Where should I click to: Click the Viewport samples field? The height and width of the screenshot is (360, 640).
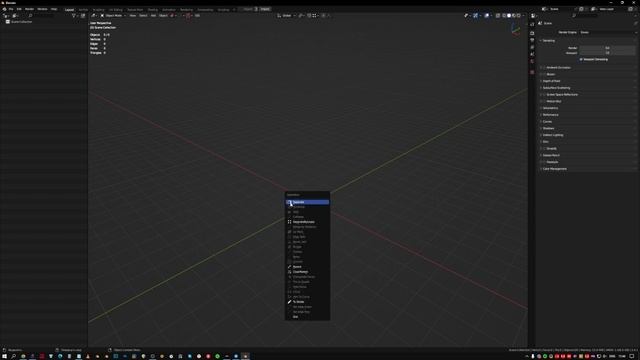607,53
